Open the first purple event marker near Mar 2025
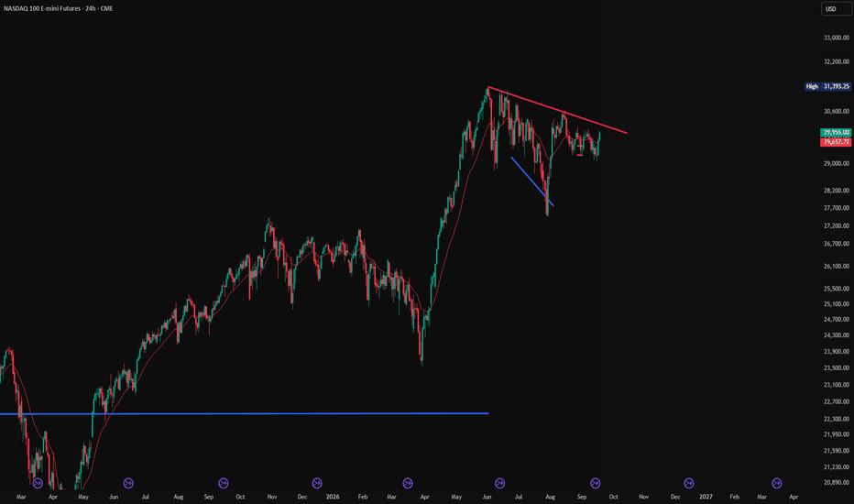854x504 pixels. pos(38,483)
